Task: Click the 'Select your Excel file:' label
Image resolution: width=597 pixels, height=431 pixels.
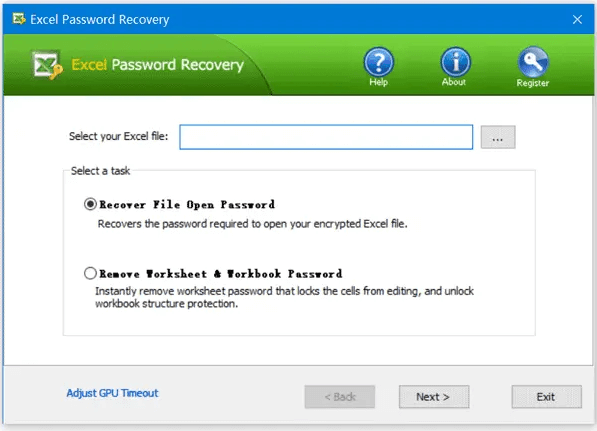Action: pyautogui.click(x=118, y=136)
